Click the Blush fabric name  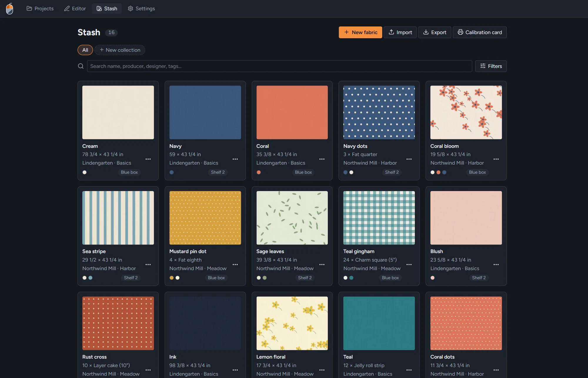(437, 251)
